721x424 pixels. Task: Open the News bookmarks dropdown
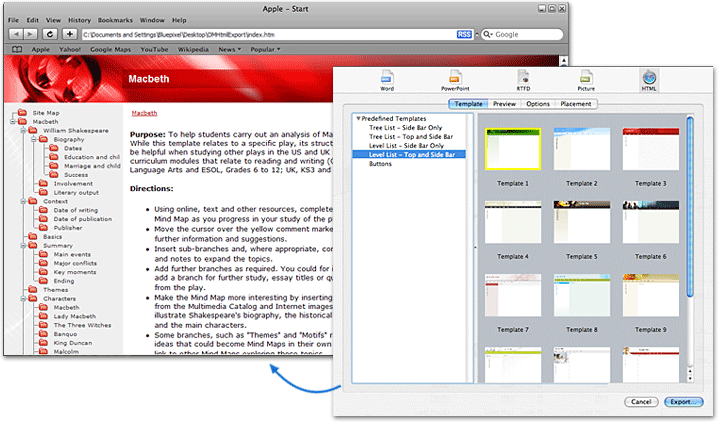click(x=229, y=49)
